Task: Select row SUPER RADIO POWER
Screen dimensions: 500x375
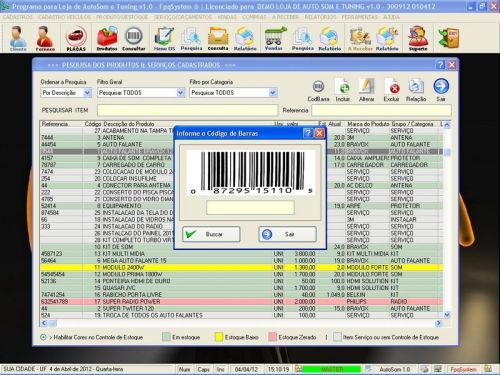Action: click(241, 301)
